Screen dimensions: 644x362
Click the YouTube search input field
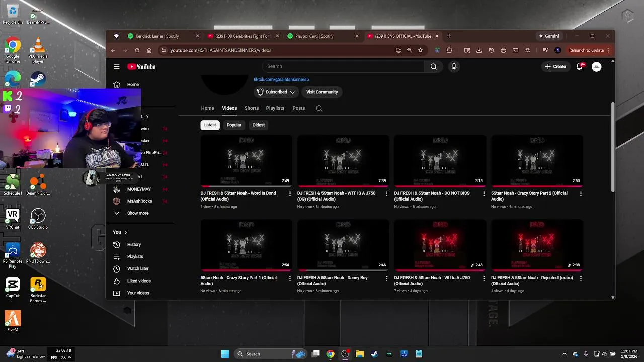coord(343,66)
